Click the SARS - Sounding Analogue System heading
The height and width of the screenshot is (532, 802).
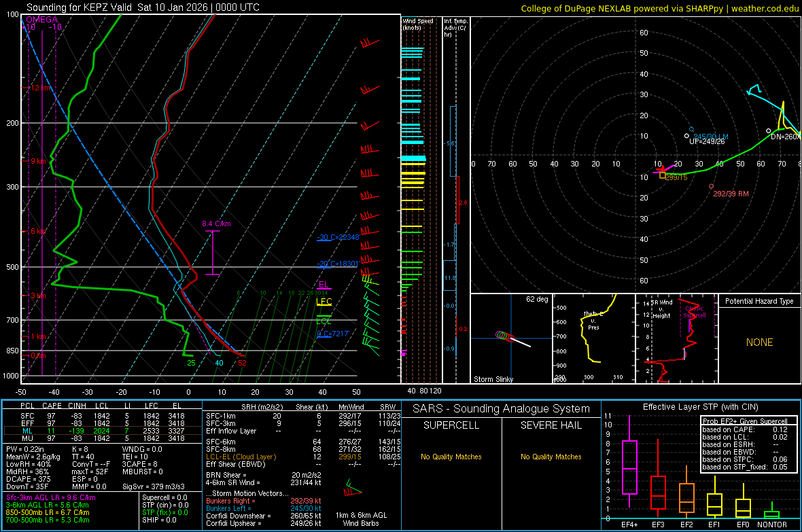tap(502, 409)
